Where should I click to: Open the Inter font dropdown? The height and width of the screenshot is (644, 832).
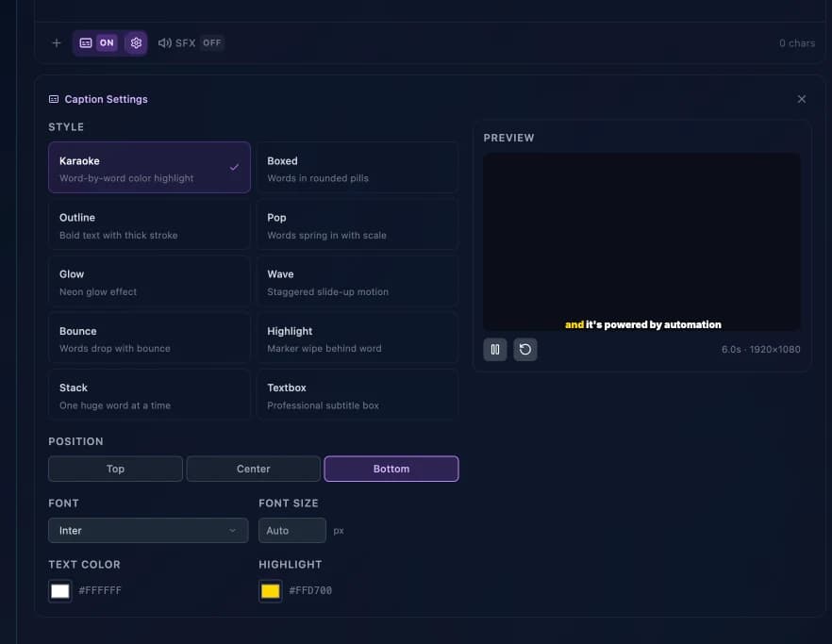tap(148, 531)
